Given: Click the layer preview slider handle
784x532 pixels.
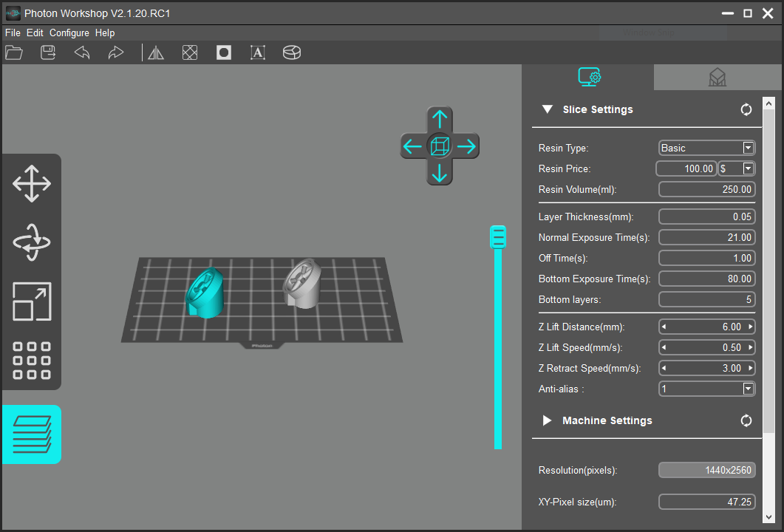Looking at the screenshot, I should pos(498,236).
